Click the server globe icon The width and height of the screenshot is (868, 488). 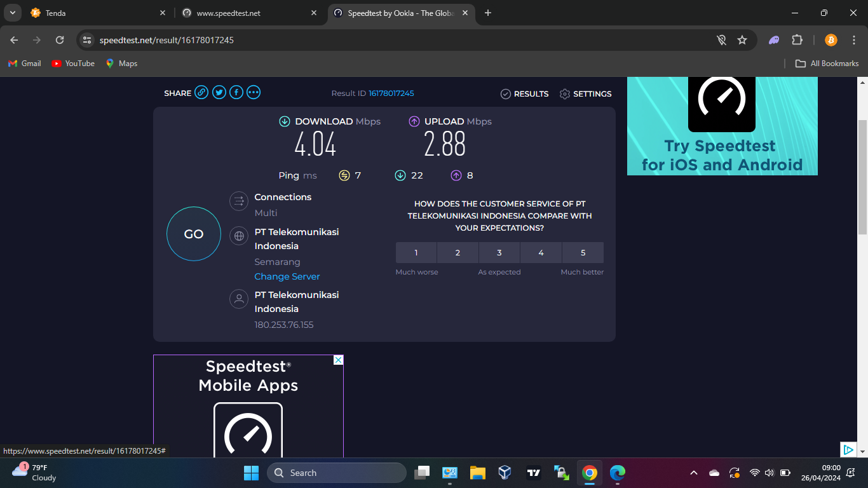coord(239,236)
